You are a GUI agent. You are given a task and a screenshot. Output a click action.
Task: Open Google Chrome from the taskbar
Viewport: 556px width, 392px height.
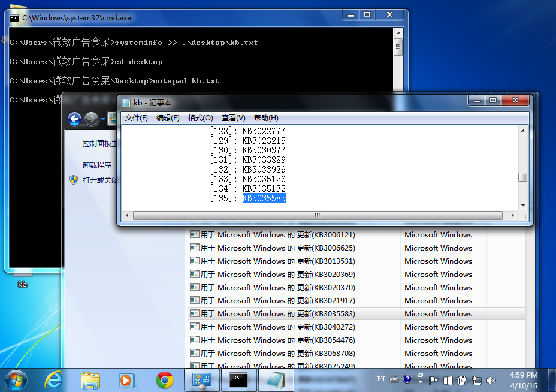tap(165, 380)
